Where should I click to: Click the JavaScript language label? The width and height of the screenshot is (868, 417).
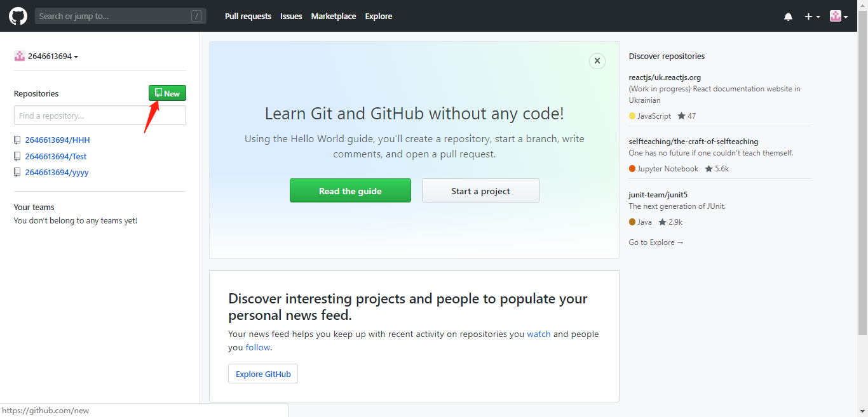coord(654,116)
